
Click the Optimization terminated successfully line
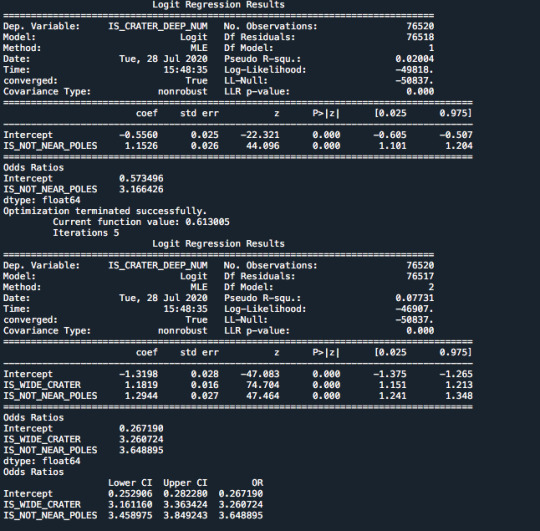tap(105, 211)
